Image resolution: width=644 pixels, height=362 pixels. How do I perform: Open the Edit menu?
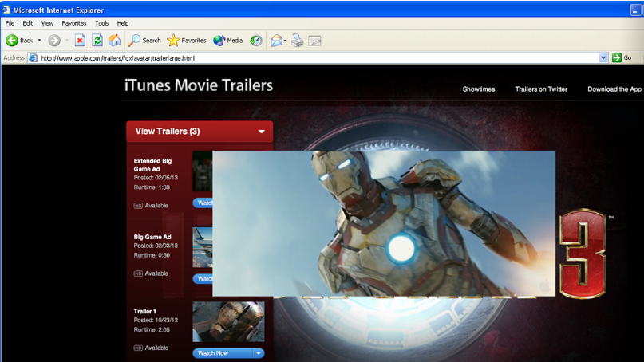point(27,23)
